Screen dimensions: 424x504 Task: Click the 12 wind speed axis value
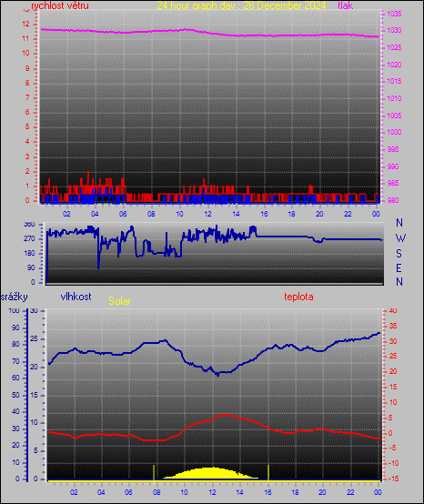25,24
